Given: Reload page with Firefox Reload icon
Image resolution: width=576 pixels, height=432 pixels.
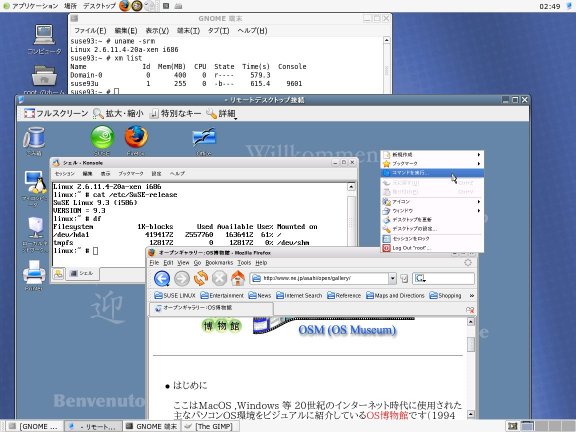Looking at the screenshot, I should click(x=201, y=278).
